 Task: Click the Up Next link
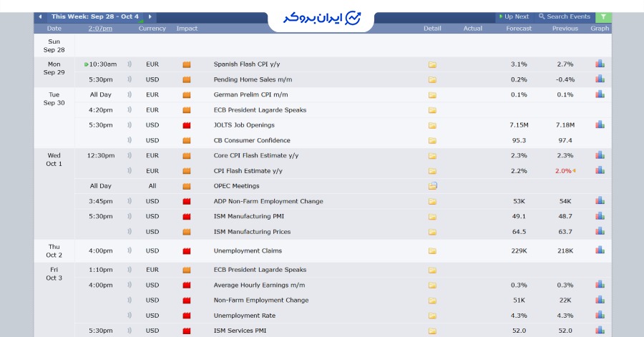point(513,16)
